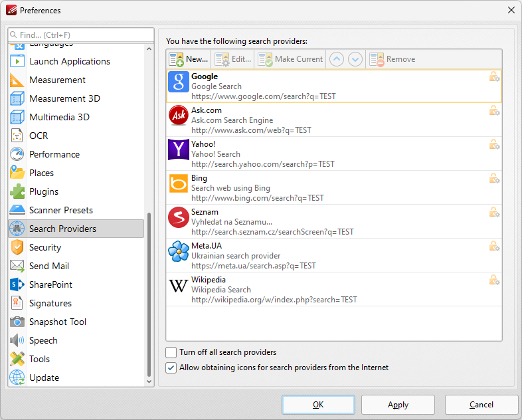
Task: Open the Measurement 3D preferences
Action: 76,98
